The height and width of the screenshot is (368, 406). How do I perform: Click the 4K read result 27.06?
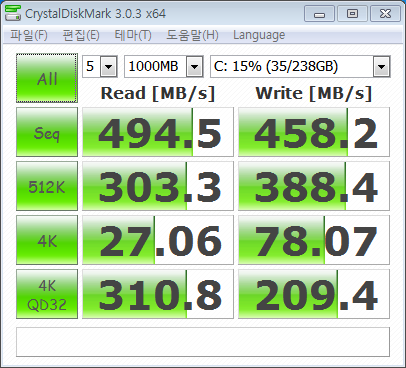[158, 240]
